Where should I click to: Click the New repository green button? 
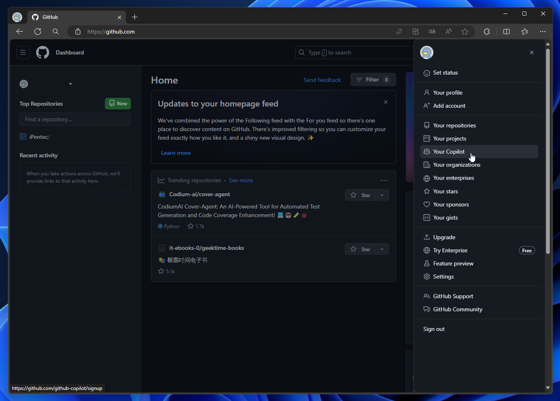[118, 104]
